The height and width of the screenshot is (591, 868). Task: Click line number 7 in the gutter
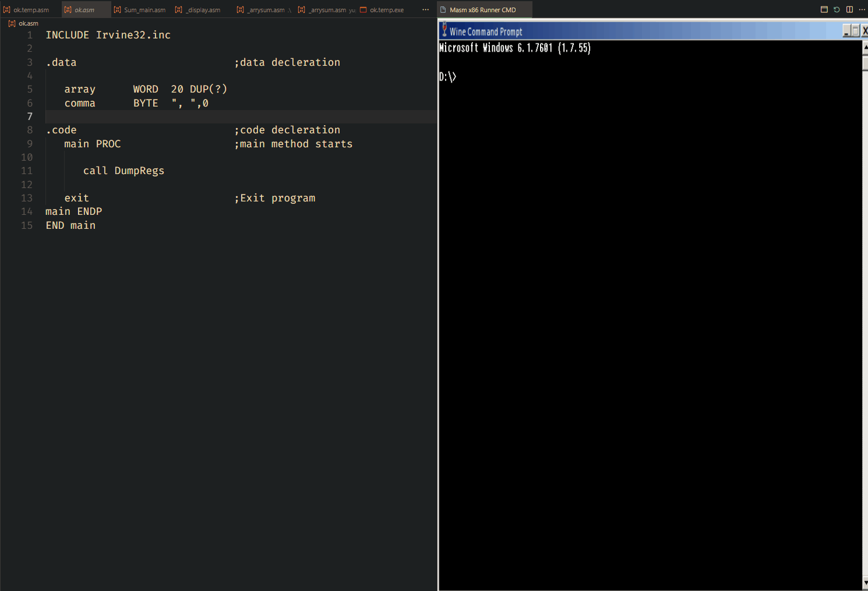tap(30, 116)
